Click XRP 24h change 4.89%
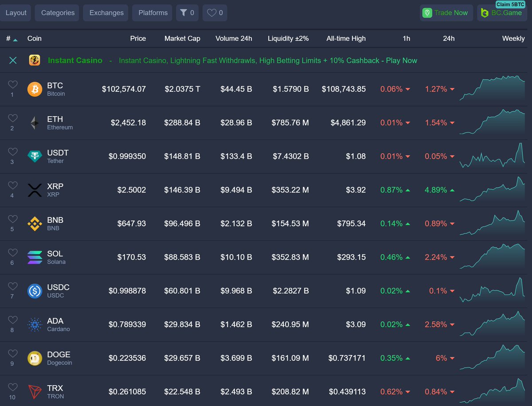Screen dimensions: 532x406 439,190
